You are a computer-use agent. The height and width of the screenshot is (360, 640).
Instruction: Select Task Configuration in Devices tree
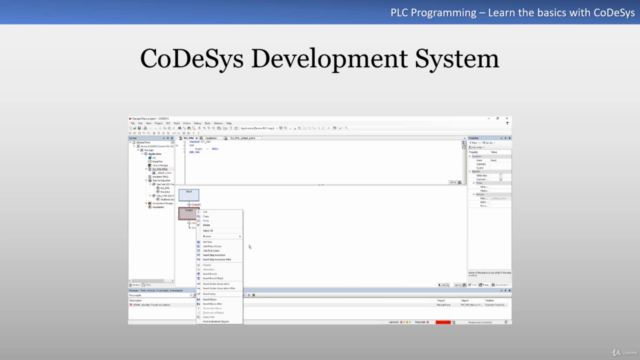pos(161,180)
